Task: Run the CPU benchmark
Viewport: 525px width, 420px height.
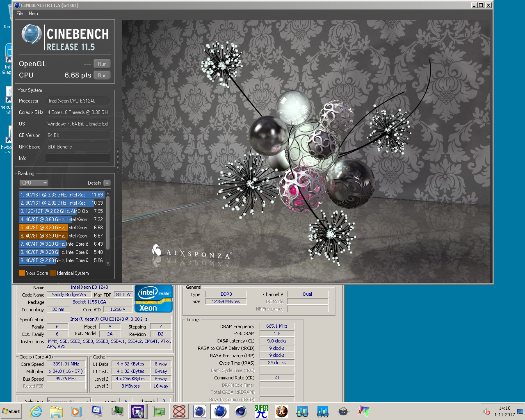Action: pos(102,75)
